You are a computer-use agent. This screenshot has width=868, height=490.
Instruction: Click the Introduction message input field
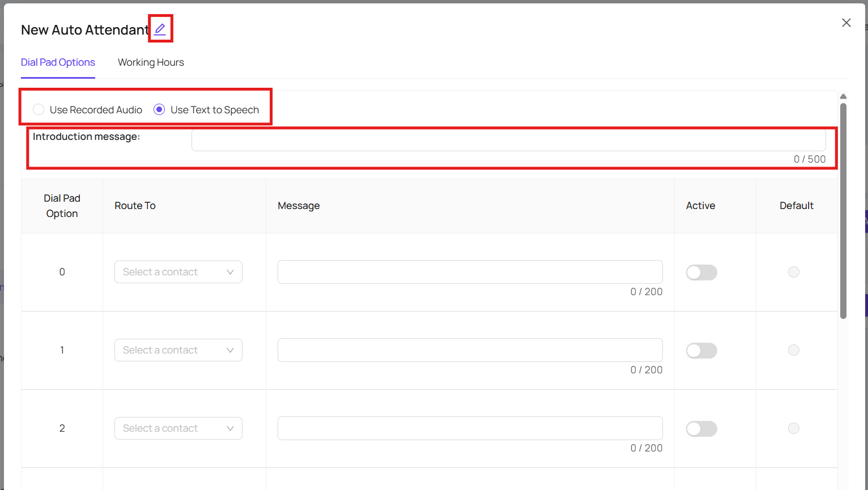509,140
